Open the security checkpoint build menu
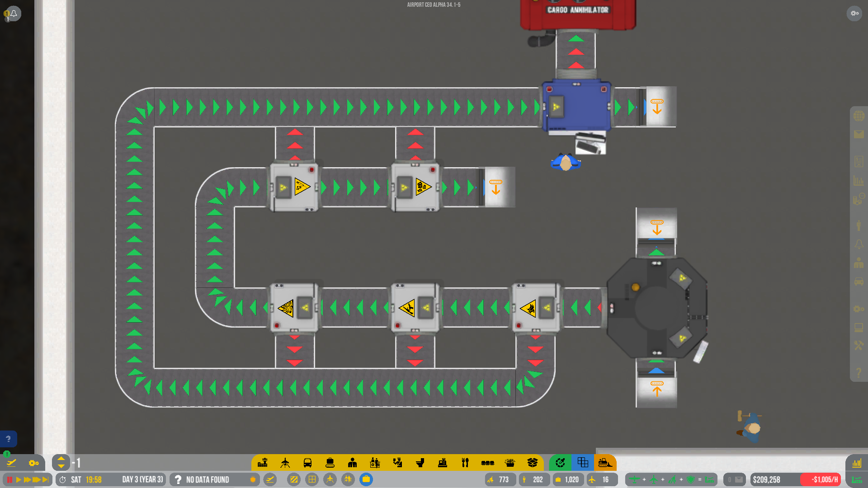Screen dimensions: 868x488 coord(397,463)
